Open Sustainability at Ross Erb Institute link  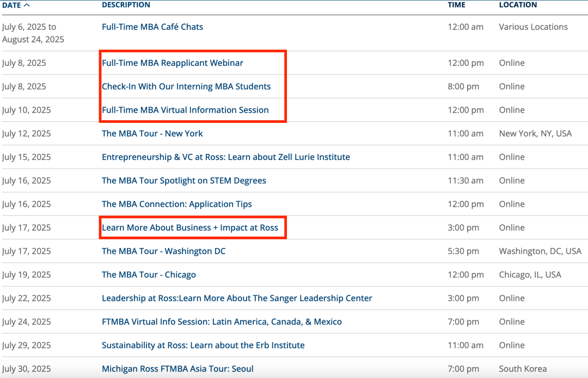pyautogui.click(x=203, y=345)
